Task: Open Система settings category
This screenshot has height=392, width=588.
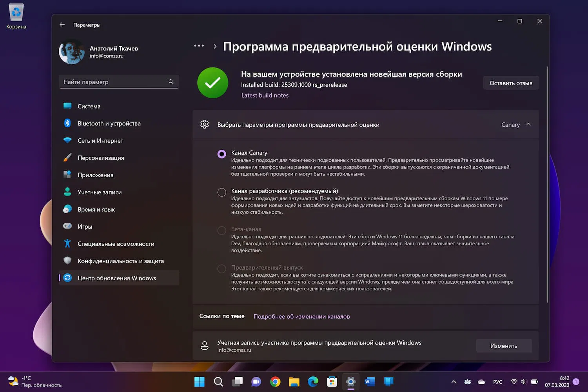Action: coord(119,106)
